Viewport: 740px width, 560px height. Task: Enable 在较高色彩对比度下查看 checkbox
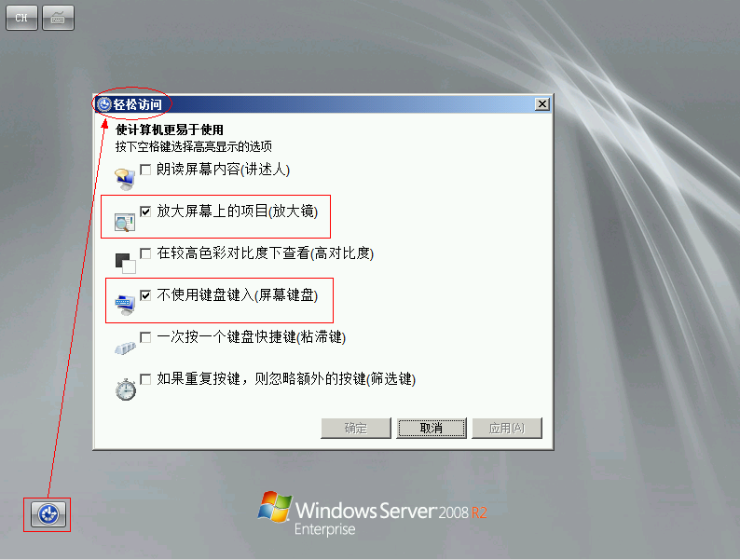145,253
